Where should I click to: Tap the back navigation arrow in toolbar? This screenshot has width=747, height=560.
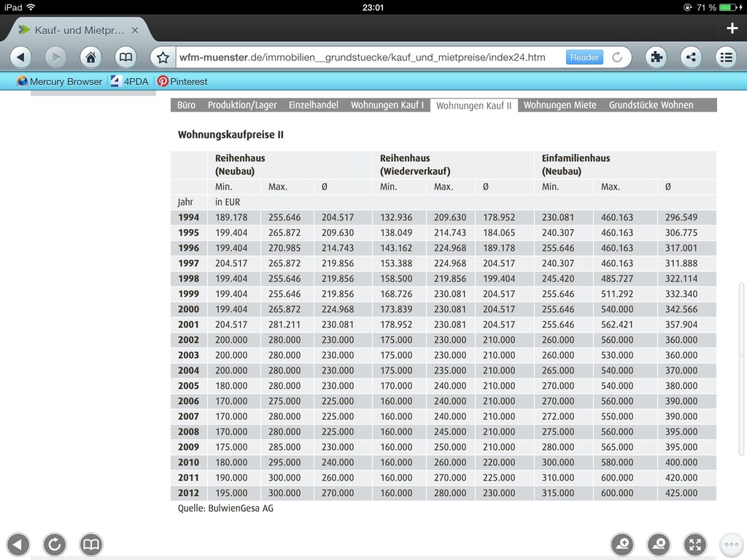pos(20,57)
